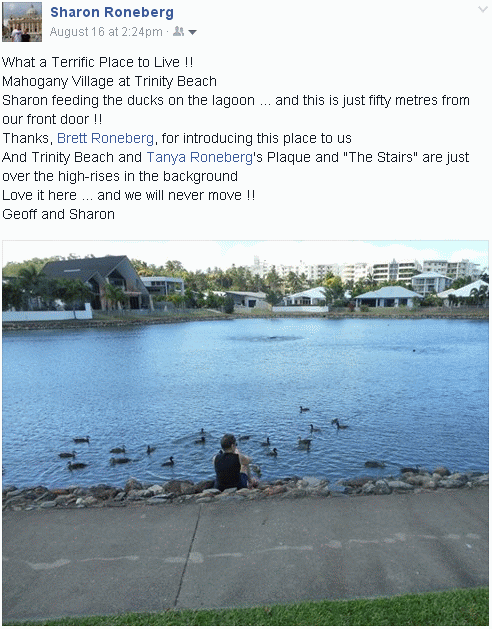Click the "Mahogany Village at Trinity Beach" text line

(110, 81)
